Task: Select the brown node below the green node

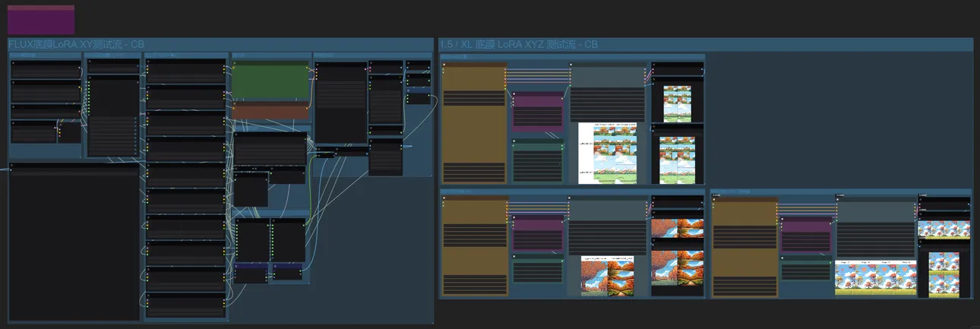Action: click(270, 111)
